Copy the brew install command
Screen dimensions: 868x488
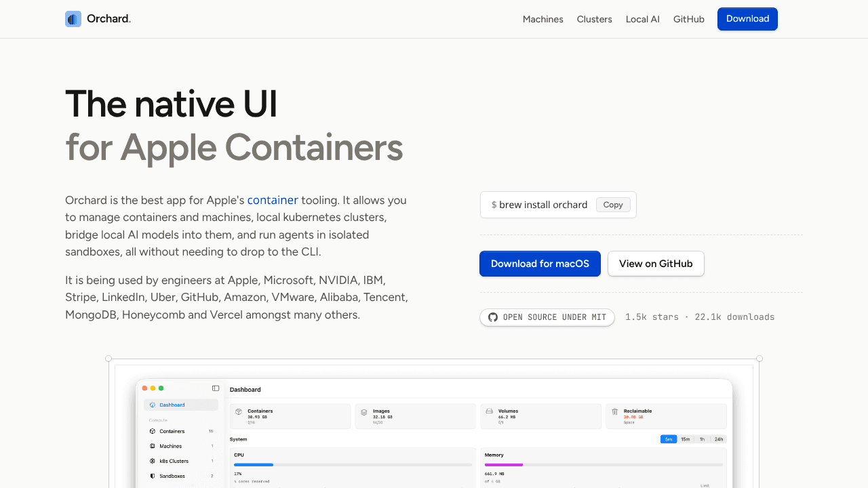[613, 205]
